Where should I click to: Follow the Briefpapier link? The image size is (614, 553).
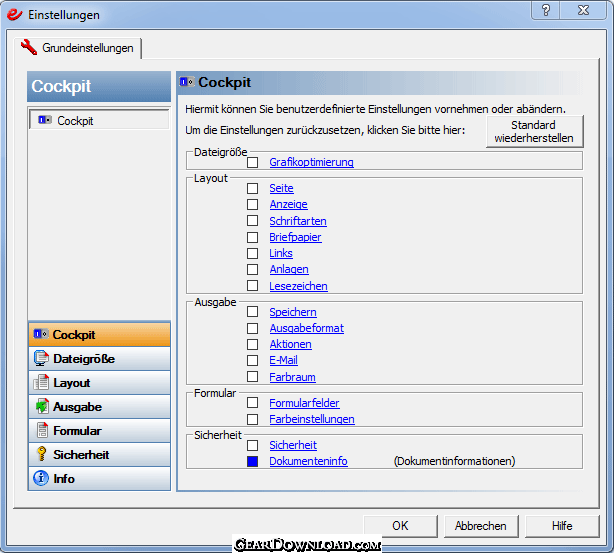click(x=295, y=237)
